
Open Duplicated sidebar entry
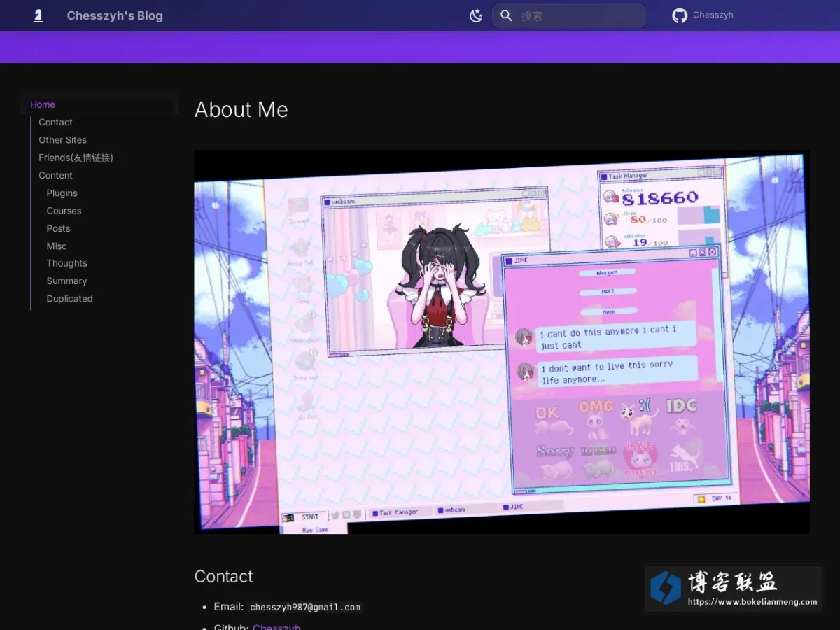click(69, 298)
